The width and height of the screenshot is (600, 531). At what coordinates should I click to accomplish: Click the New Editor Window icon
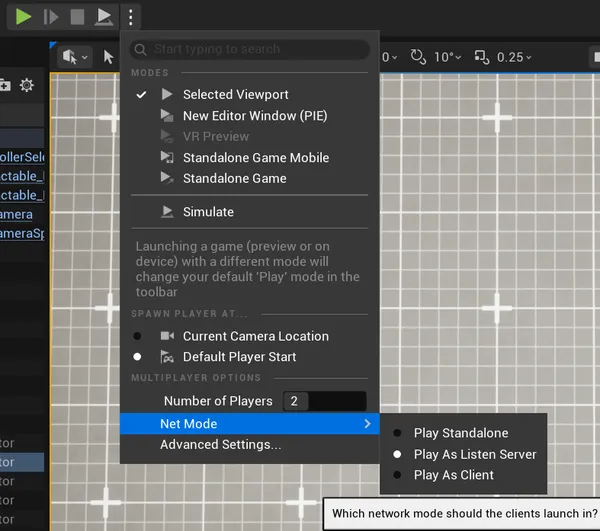(x=167, y=115)
